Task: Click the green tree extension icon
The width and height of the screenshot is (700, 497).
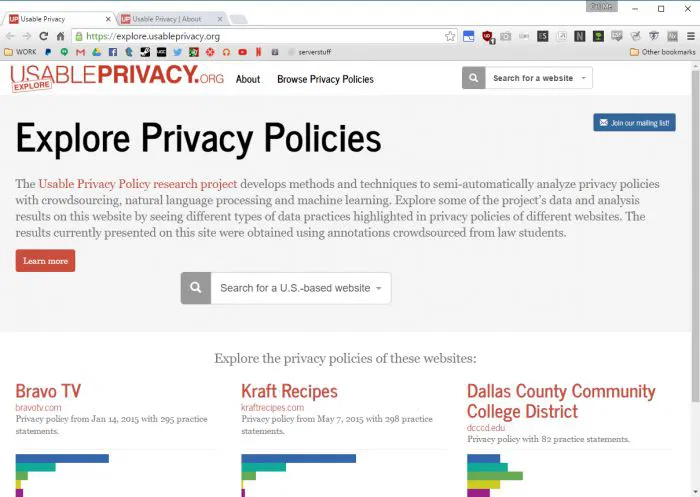Action: coord(598,36)
